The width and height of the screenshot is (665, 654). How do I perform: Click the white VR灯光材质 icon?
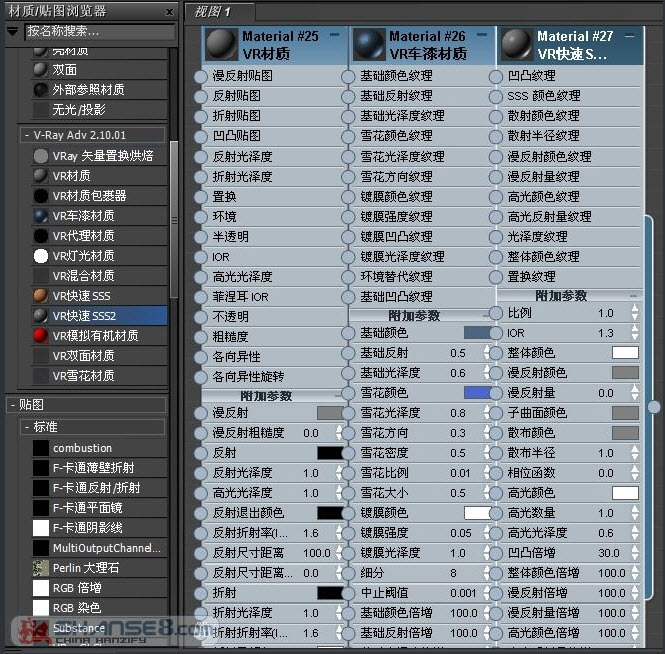40,255
